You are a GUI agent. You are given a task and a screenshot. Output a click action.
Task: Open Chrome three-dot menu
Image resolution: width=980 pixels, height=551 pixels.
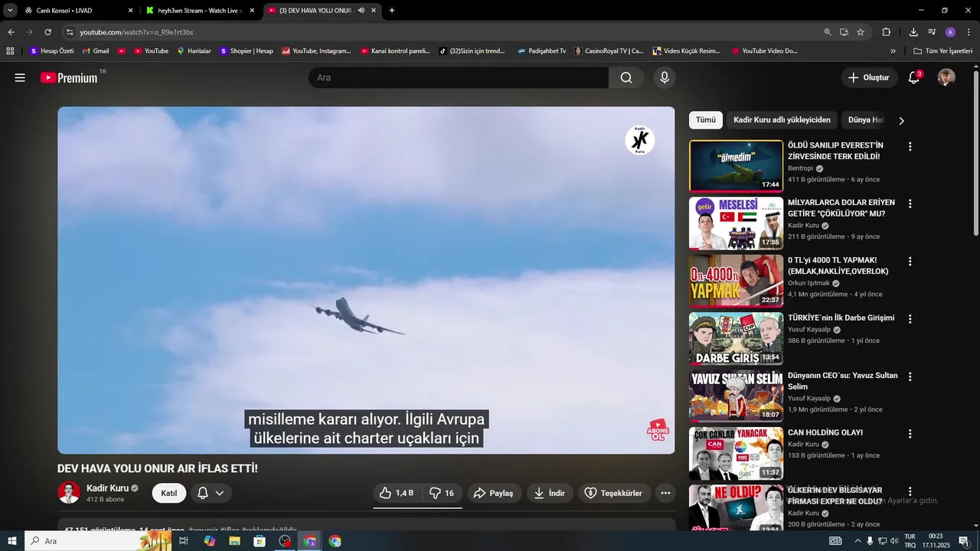click(x=969, y=32)
